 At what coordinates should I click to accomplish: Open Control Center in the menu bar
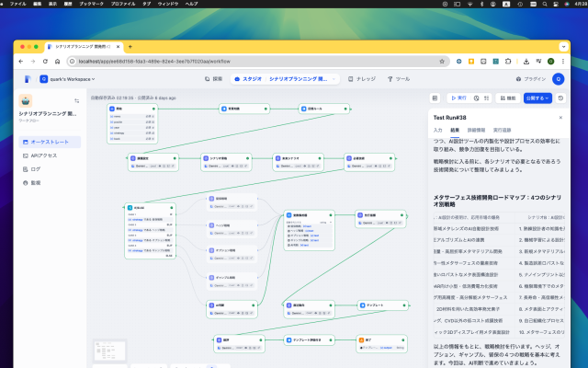(556, 4)
